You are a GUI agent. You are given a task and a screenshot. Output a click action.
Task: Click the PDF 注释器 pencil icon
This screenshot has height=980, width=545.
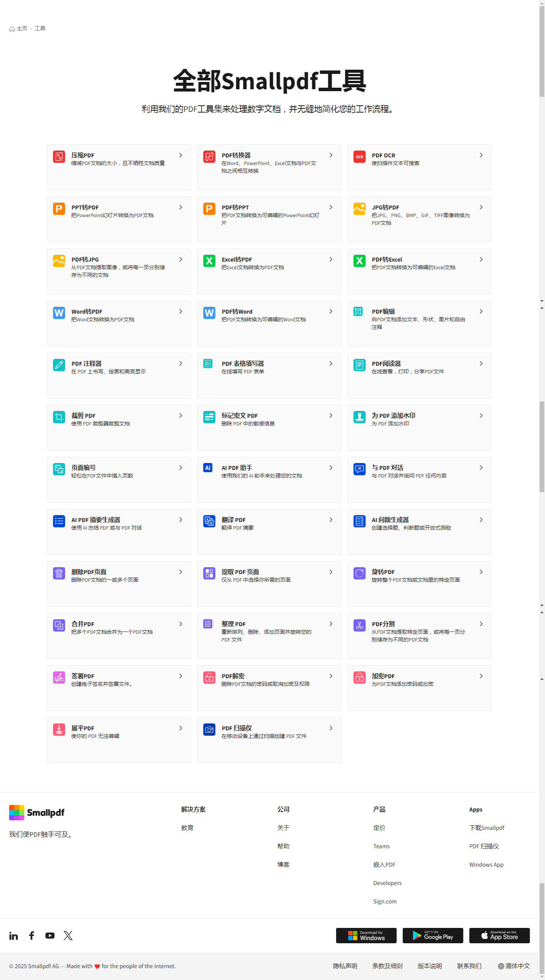(x=59, y=365)
